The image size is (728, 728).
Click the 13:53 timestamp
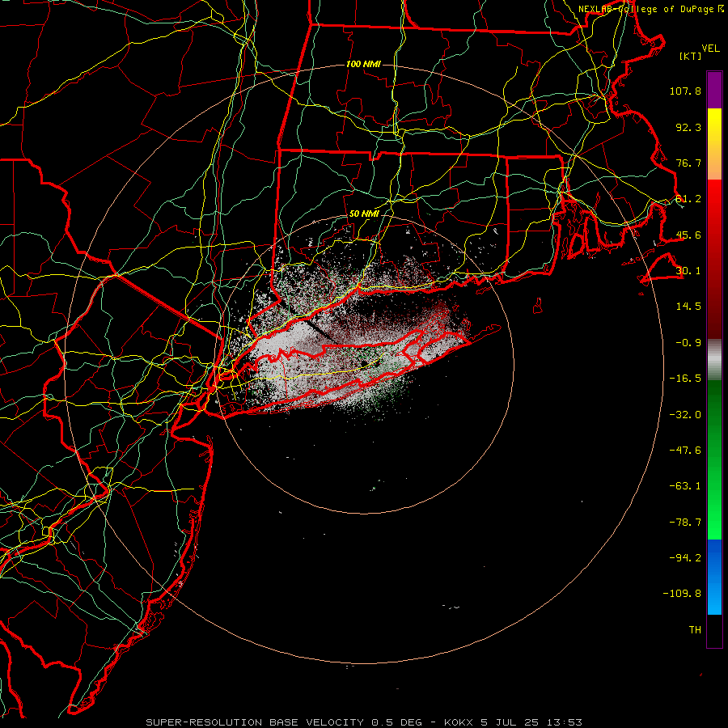(565, 722)
